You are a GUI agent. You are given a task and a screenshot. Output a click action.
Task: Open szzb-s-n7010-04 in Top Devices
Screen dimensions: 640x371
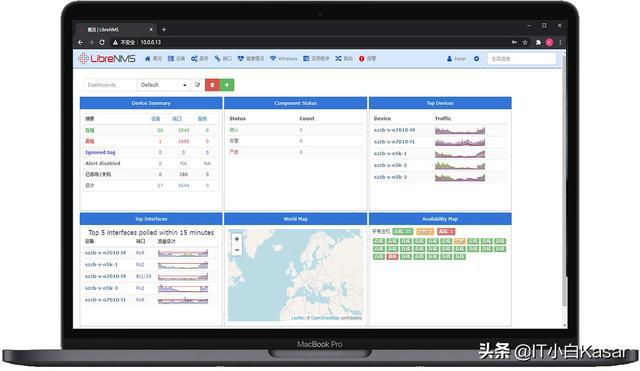[394, 130]
